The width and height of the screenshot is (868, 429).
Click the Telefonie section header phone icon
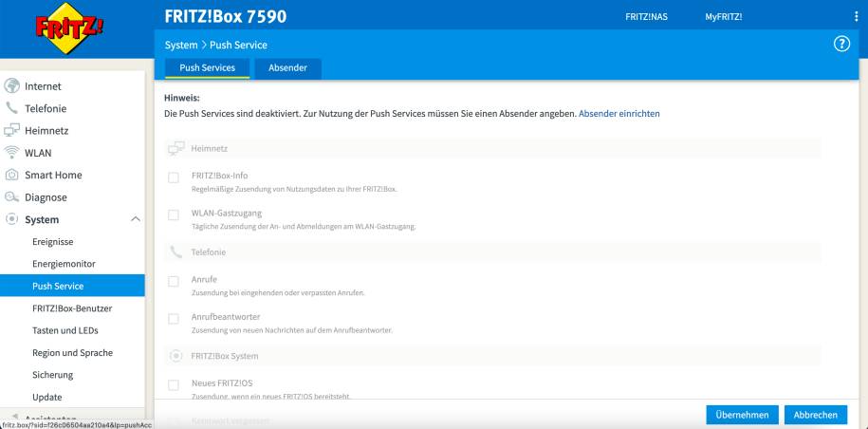pos(176,252)
